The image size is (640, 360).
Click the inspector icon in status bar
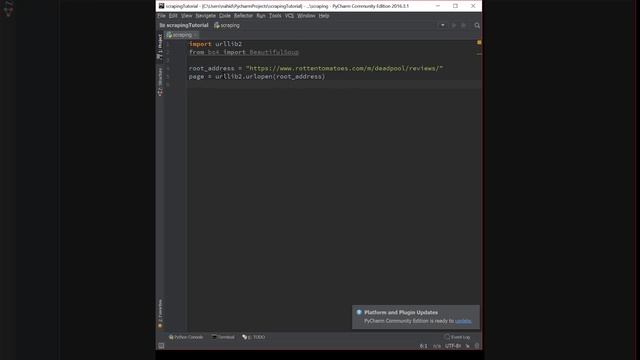[477, 346]
